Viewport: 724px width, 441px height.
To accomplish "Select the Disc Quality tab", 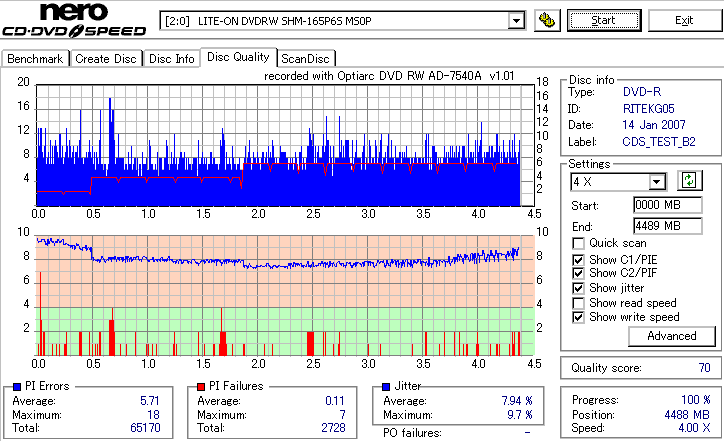I will (238, 57).
